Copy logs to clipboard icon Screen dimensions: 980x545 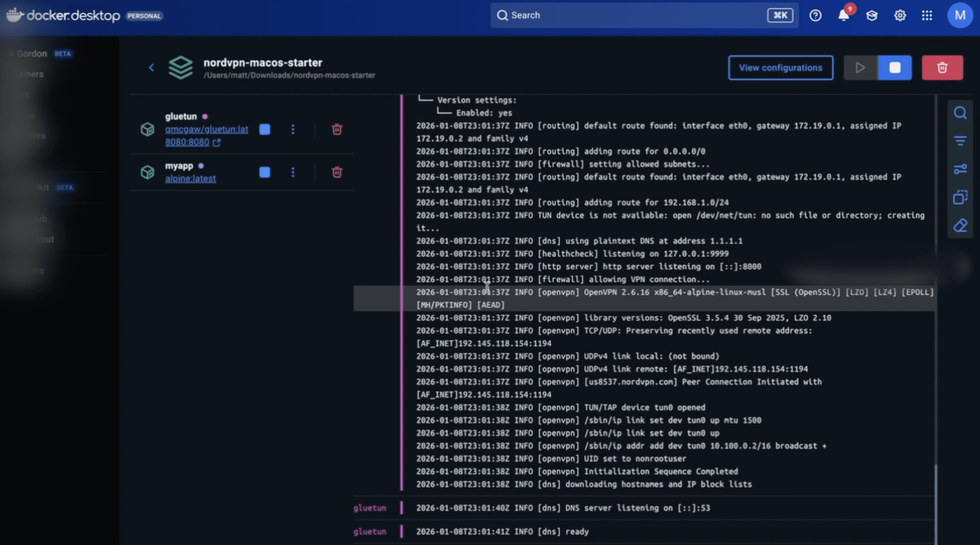(960, 197)
